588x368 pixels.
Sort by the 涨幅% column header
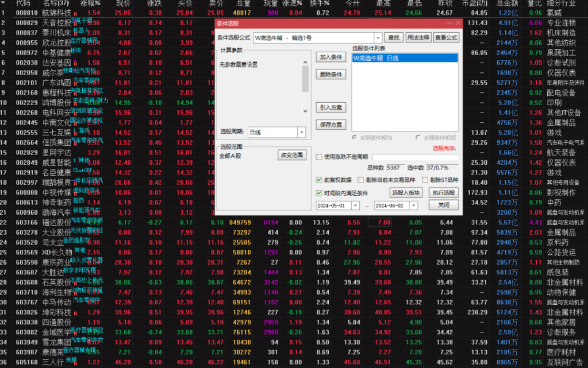pyautogui.click(x=90, y=3)
